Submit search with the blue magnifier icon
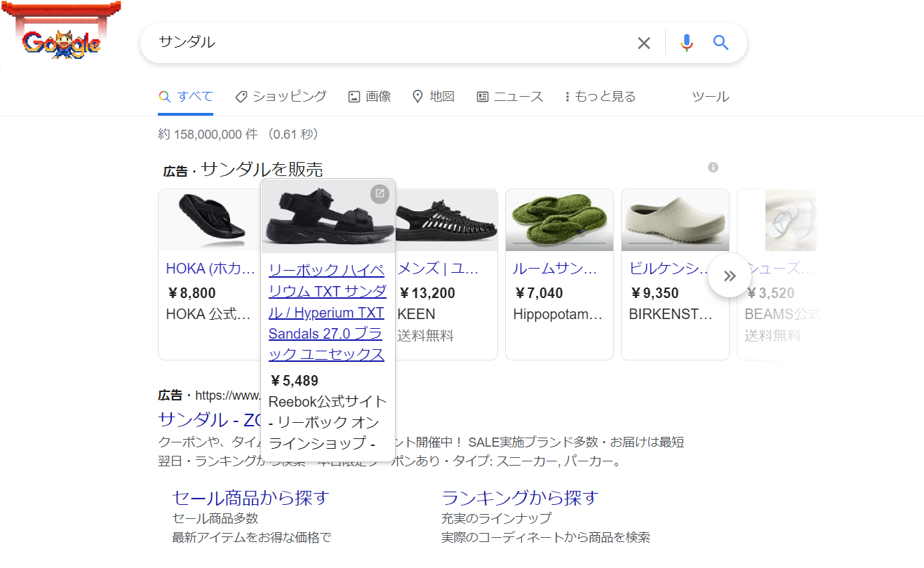Screen dimensions: 924x568 click(721, 43)
